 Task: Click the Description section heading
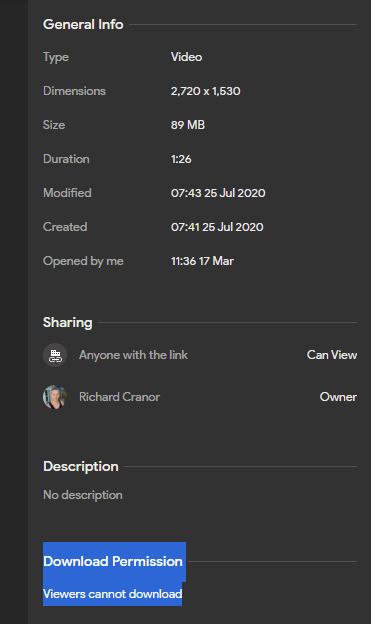(81, 466)
